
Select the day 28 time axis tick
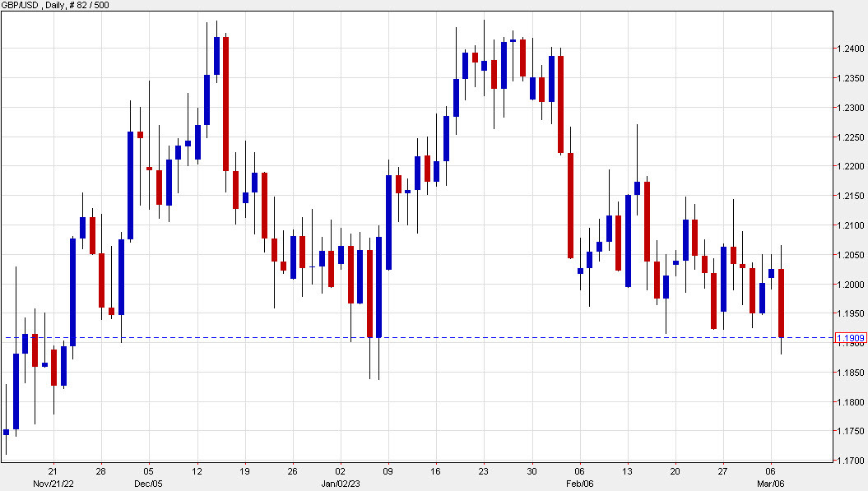[x=100, y=471]
